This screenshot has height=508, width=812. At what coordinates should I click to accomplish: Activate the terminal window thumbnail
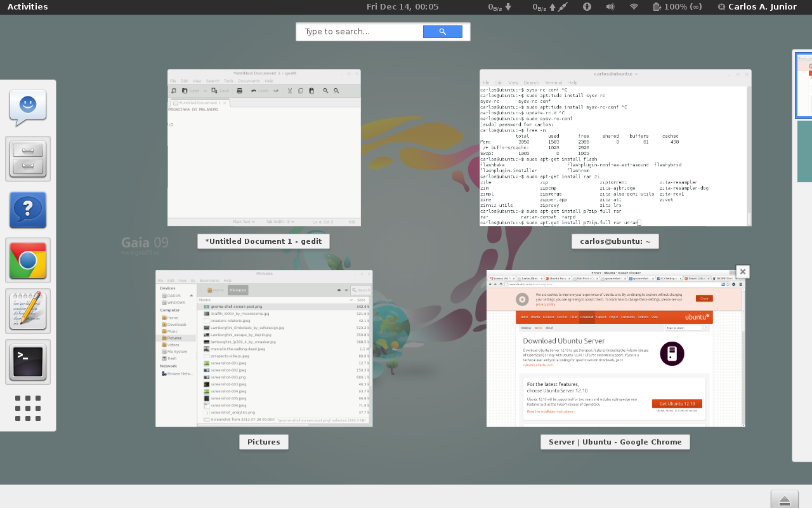615,148
